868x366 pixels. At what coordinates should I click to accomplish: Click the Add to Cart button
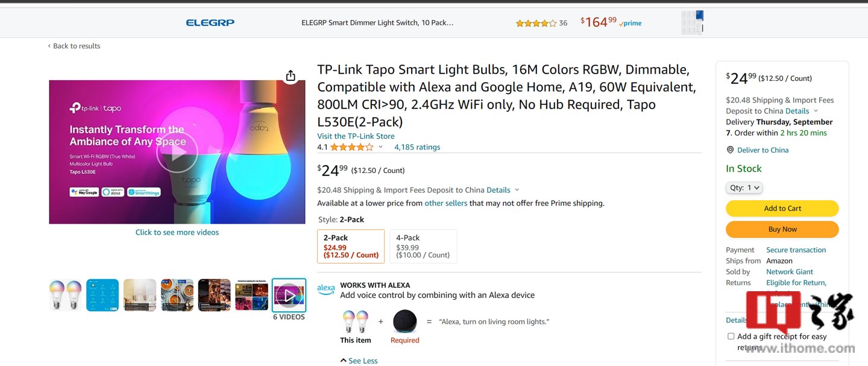tap(782, 209)
